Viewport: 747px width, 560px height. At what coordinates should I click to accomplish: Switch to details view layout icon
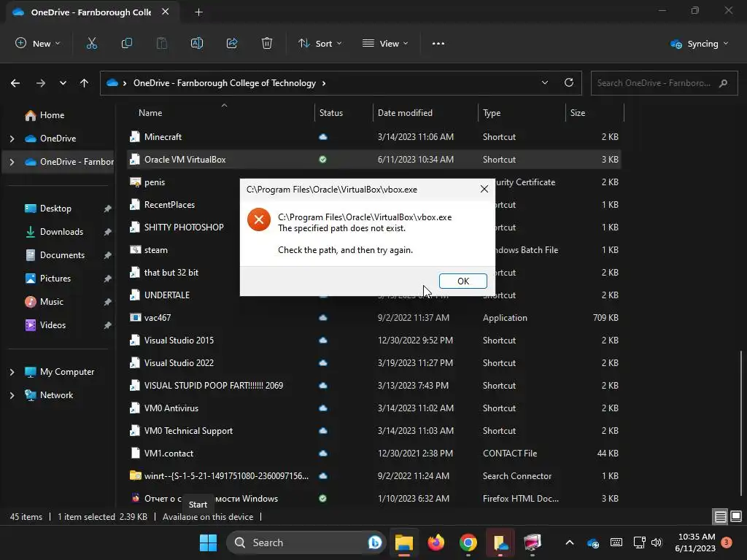pos(720,516)
